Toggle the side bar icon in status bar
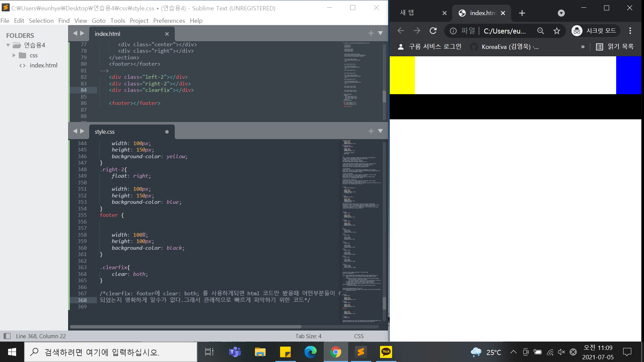This screenshot has width=644, height=362. pyautogui.click(x=7, y=336)
